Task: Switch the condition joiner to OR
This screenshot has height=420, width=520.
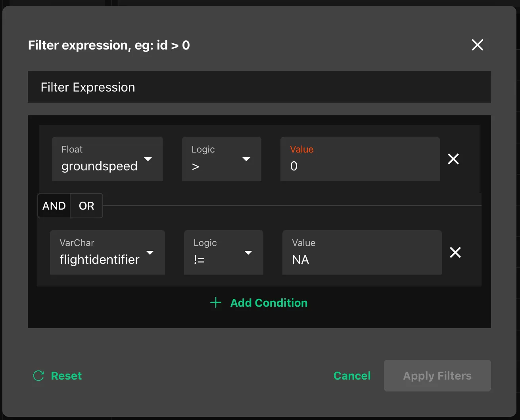Action: 86,206
